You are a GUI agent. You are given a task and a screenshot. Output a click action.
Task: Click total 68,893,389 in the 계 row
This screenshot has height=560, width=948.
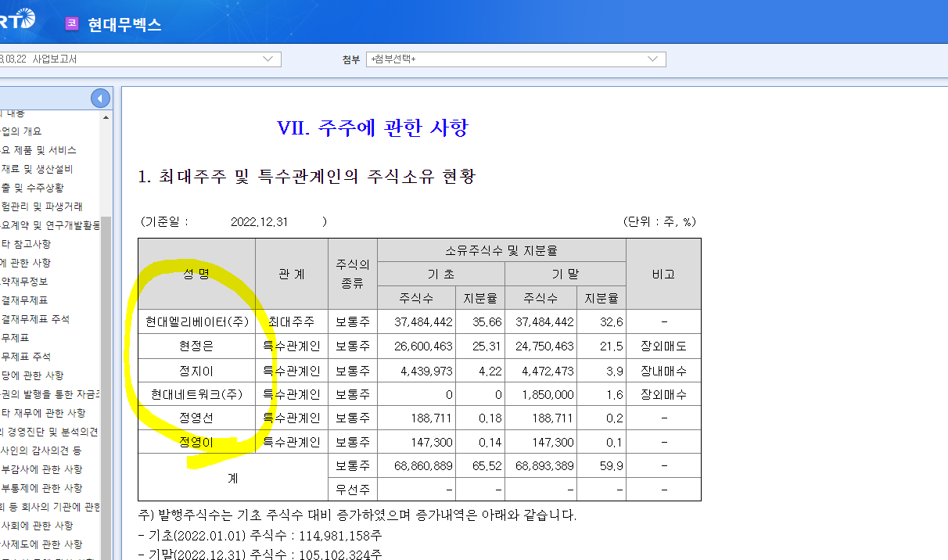click(x=540, y=465)
